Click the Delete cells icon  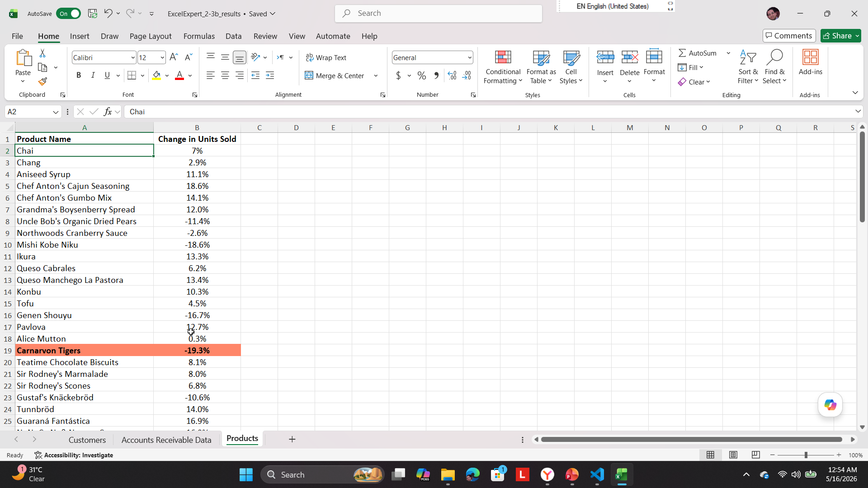tap(629, 57)
